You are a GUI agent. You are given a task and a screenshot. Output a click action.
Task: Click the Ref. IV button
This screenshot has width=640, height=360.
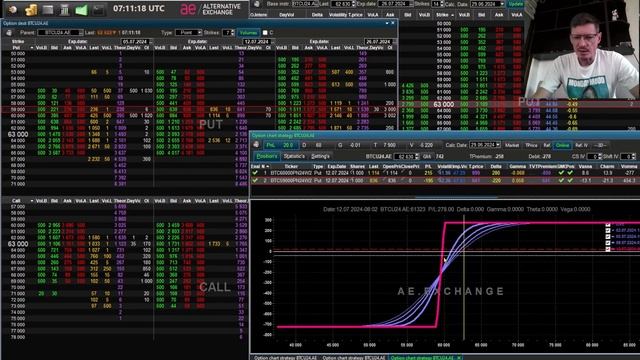[581, 145]
